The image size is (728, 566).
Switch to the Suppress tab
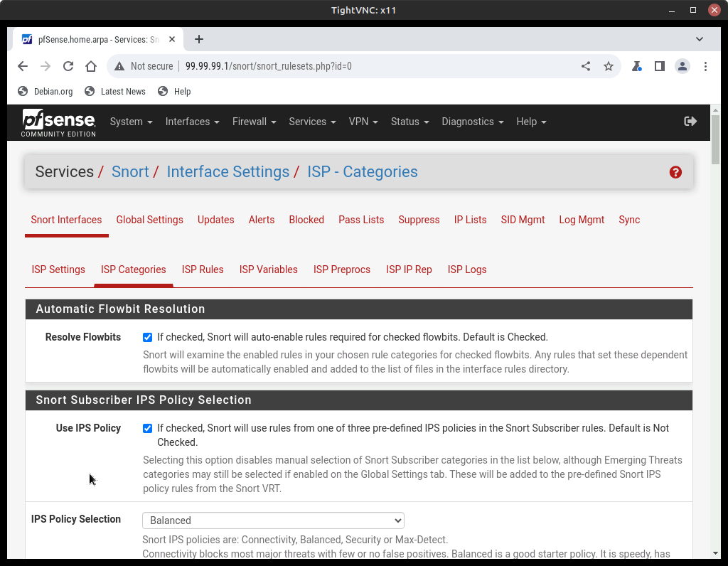click(419, 220)
